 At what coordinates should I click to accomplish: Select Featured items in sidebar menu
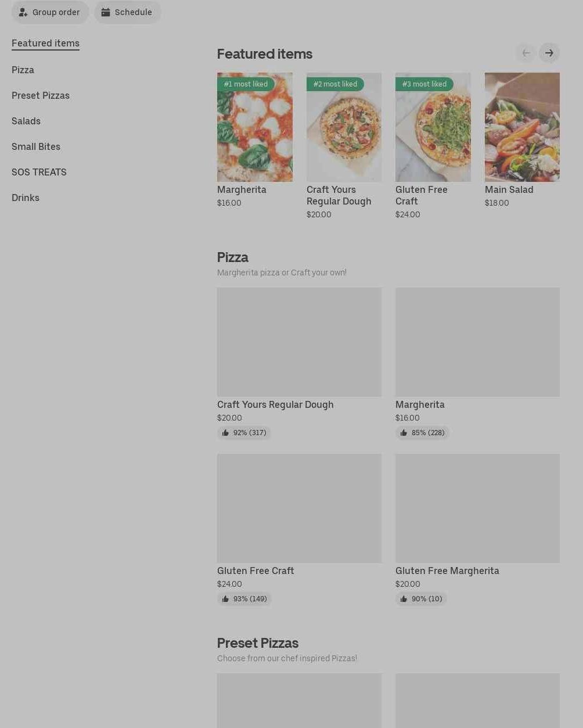pyautogui.click(x=45, y=43)
